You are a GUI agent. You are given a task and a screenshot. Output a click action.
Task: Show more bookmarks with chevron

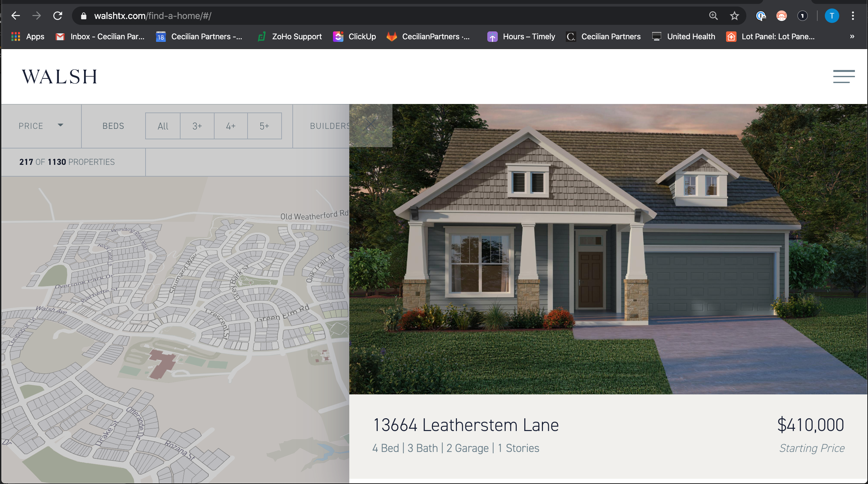click(852, 36)
